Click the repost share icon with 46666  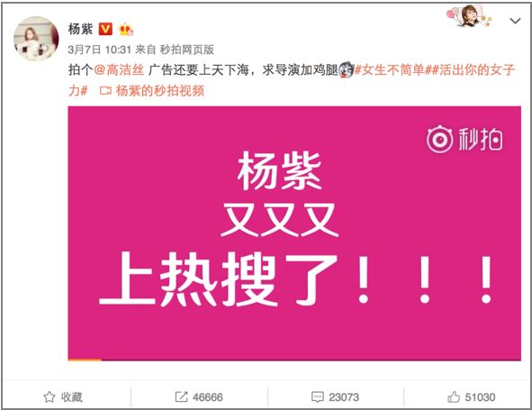coord(181,396)
